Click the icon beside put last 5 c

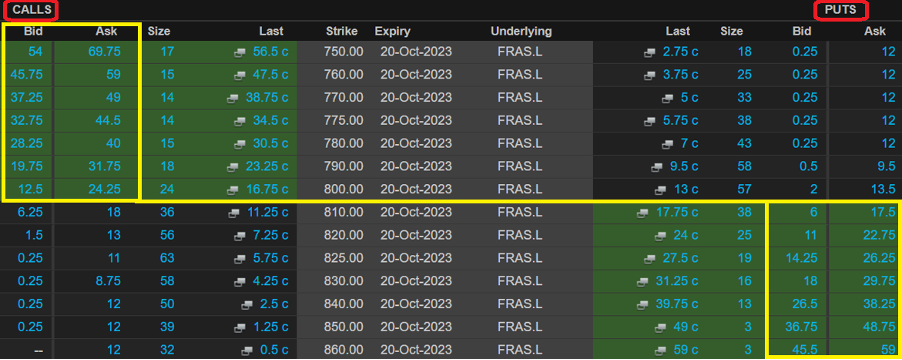tap(667, 98)
